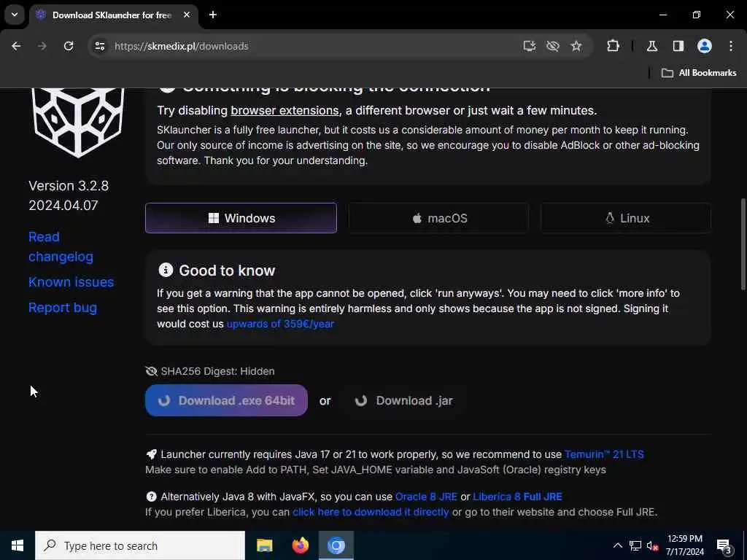Open File Explorer from taskbar
This screenshot has height=560, width=747.
pos(264,545)
